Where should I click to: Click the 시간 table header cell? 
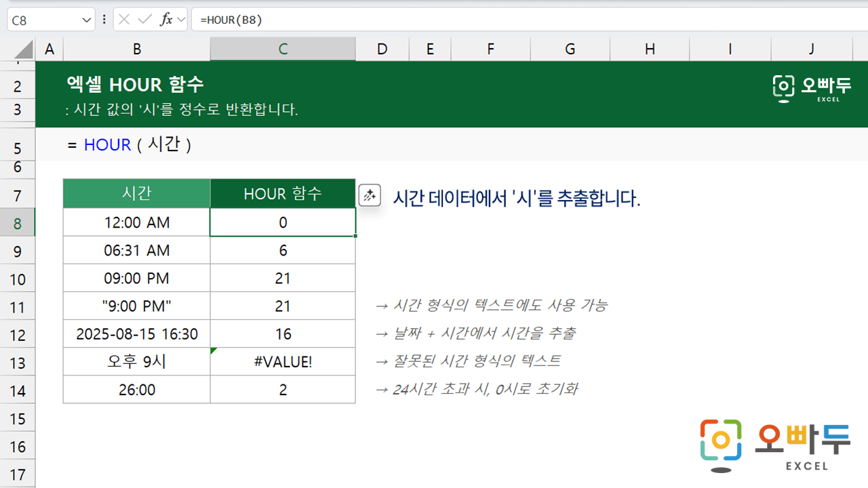coord(137,195)
